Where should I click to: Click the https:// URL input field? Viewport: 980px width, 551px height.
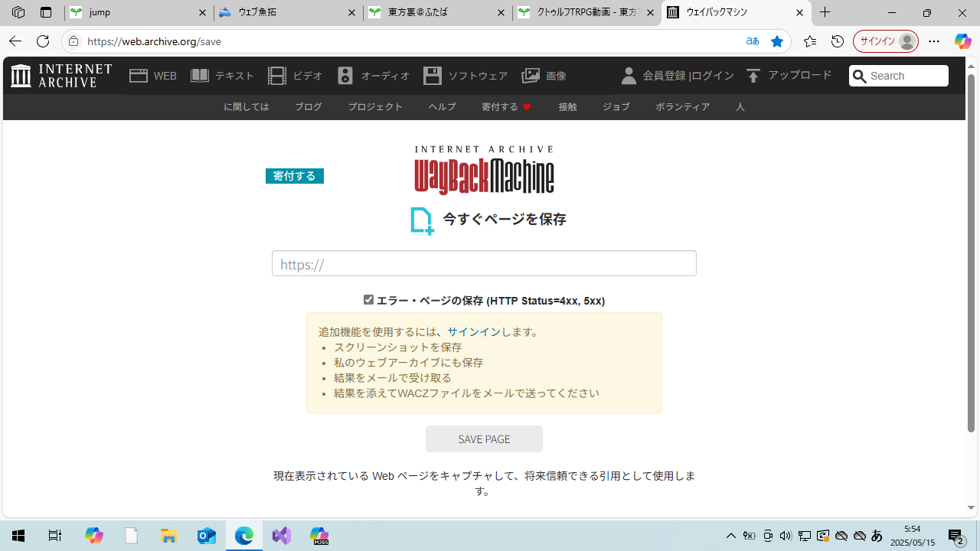pyautogui.click(x=484, y=264)
